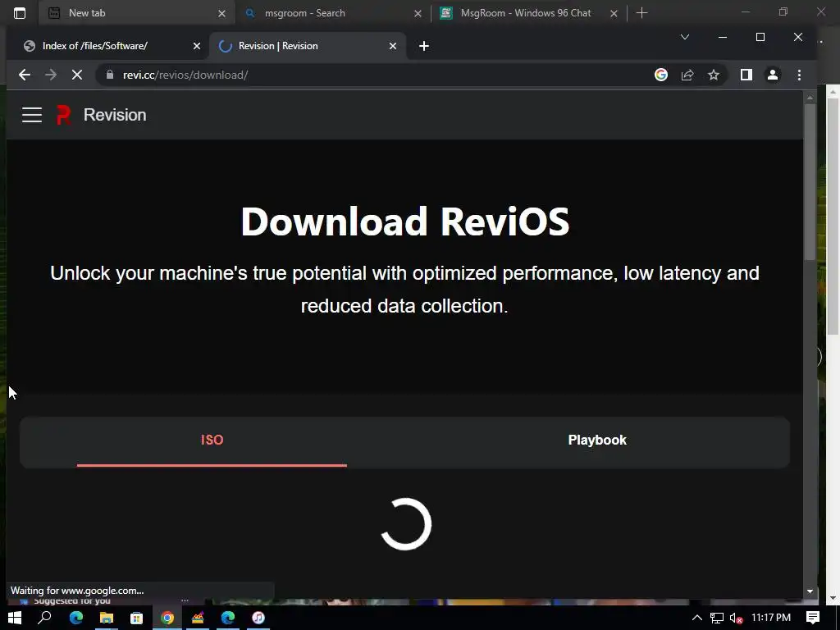Add a new tab in Edge window
The height and width of the screenshot is (630, 840).
[x=641, y=13]
